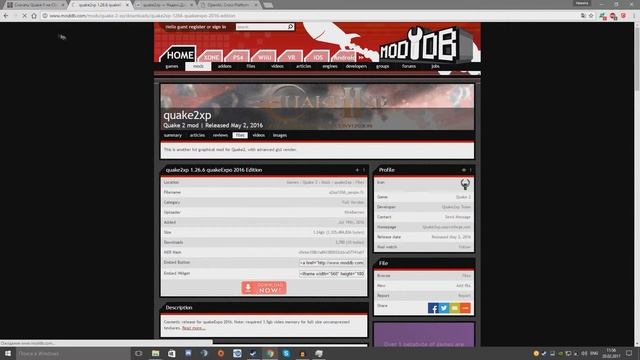Click the Embed Widget code field
640x360 pixels.
click(x=332, y=274)
